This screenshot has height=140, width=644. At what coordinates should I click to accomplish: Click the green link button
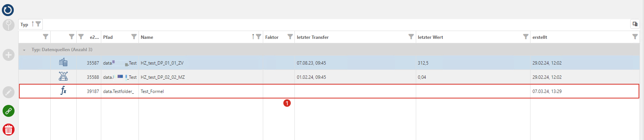9,111
